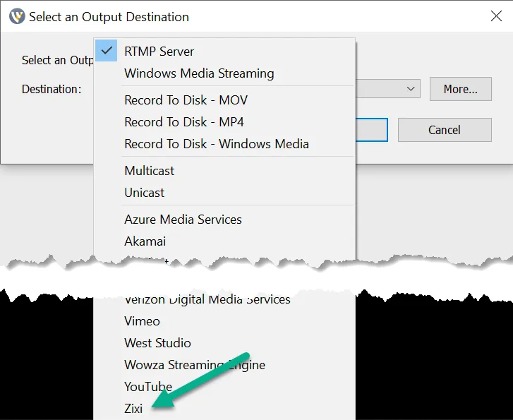The height and width of the screenshot is (420, 513).
Task: Click the focused button left of Cancel
Action: point(372,130)
